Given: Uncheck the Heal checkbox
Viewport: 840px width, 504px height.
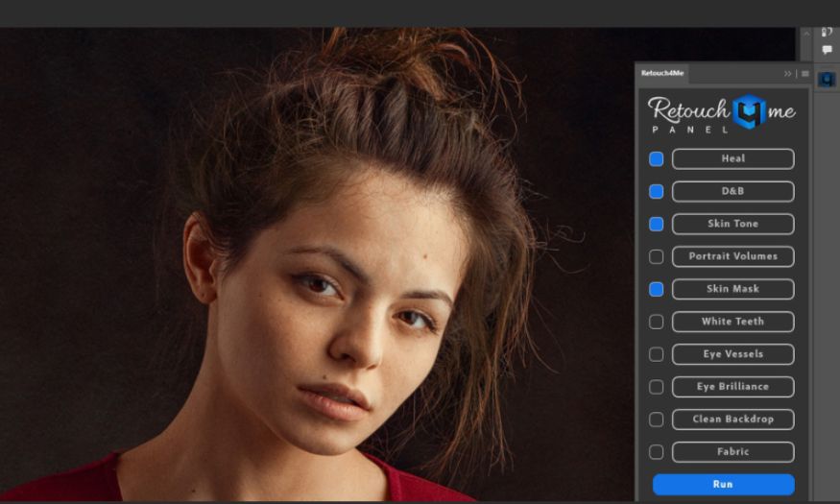Looking at the screenshot, I should pyautogui.click(x=657, y=159).
